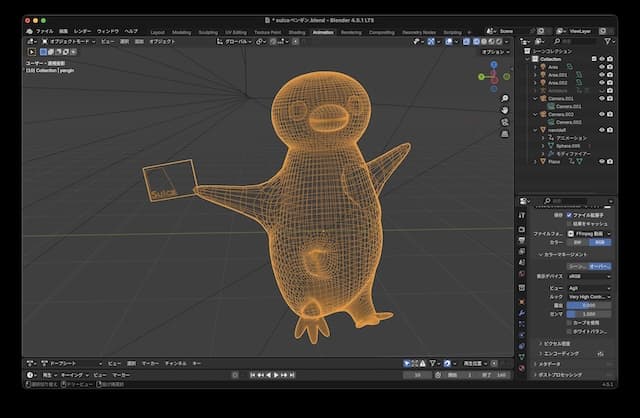Enable the ファイル拡張子 checkbox
640x418 pixels.
click(570, 214)
